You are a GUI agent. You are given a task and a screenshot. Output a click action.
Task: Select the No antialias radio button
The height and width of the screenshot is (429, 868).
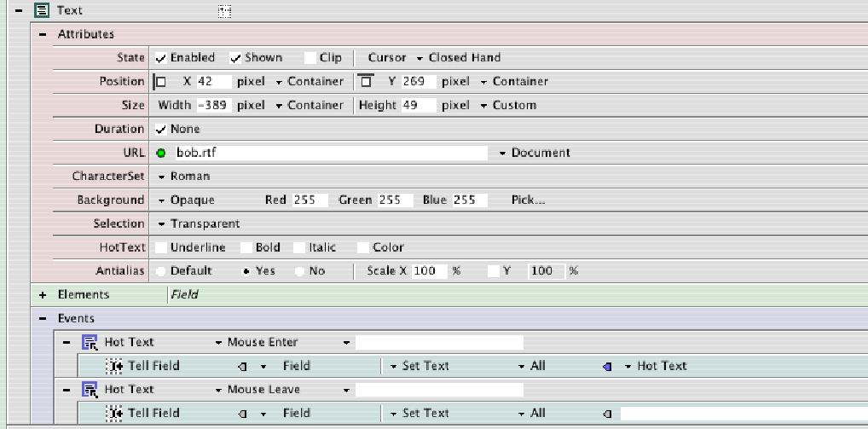pyautogui.click(x=299, y=271)
